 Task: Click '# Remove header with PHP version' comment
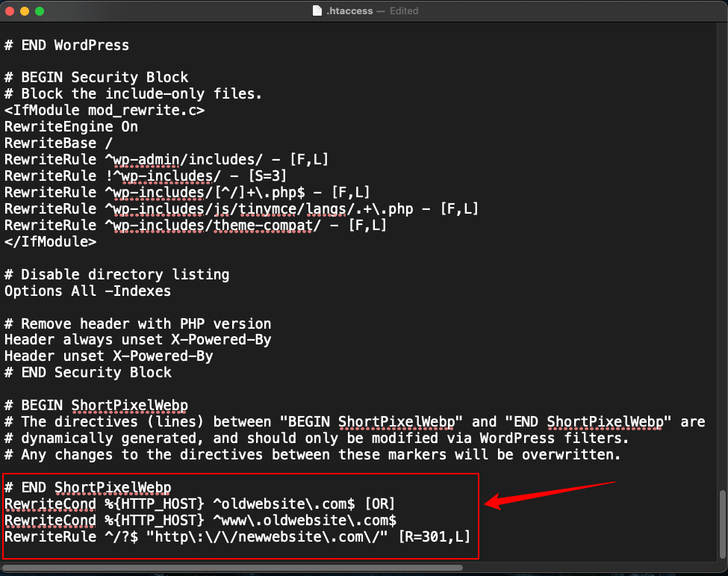pyautogui.click(x=138, y=323)
